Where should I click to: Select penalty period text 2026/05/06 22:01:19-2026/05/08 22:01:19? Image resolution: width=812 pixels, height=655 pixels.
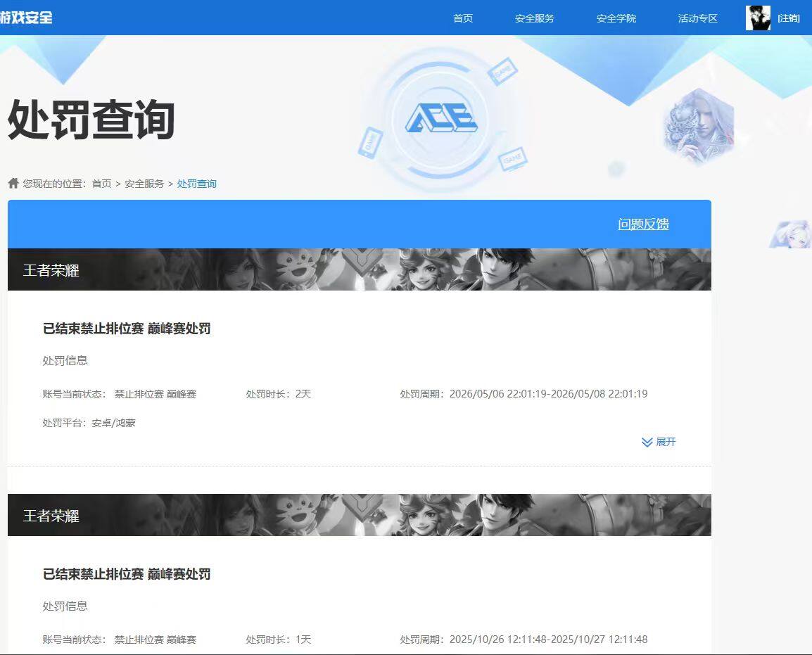pyautogui.click(x=548, y=394)
